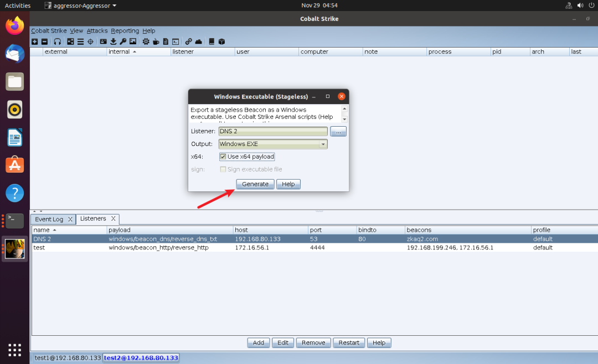The height and width of the screenshot is (364, 598).
Task: Open Files from the dock
Action: tap(15, 81)
